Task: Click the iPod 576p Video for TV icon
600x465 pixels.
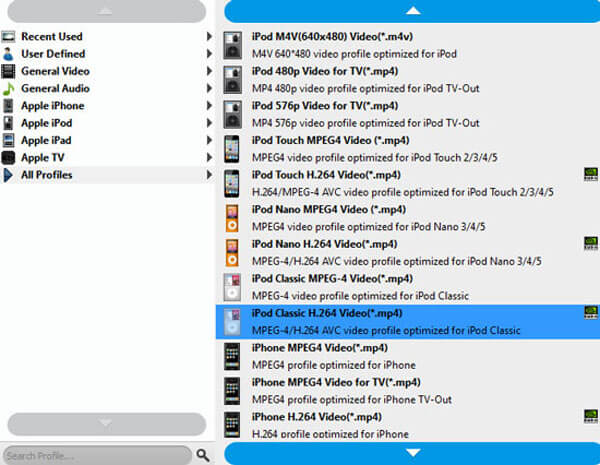Action: tap(233, 114)
